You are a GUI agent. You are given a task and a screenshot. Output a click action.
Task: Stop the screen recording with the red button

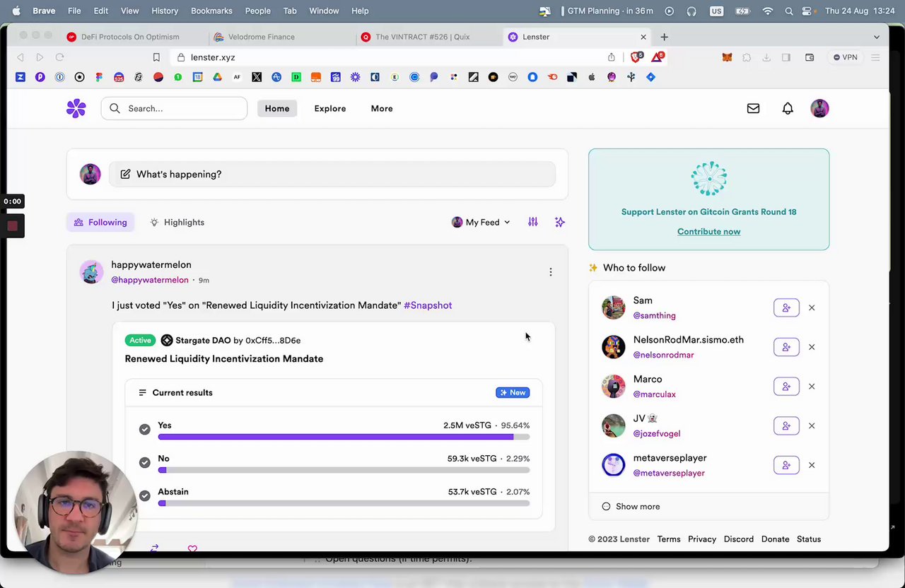pos(12,226)
